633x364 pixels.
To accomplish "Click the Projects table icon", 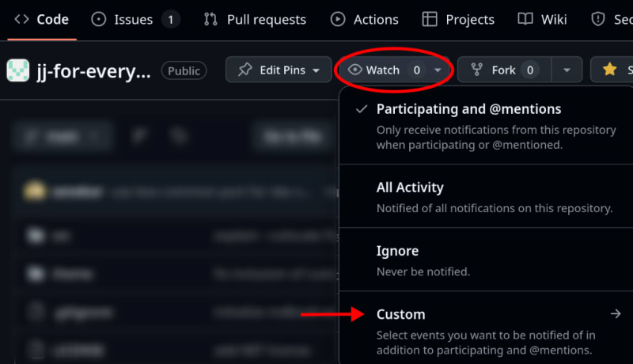I will click(430, 19).
